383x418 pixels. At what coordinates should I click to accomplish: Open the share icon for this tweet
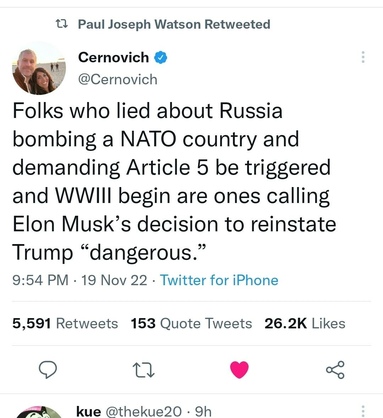pyautogui.click(x=335, y=370)
